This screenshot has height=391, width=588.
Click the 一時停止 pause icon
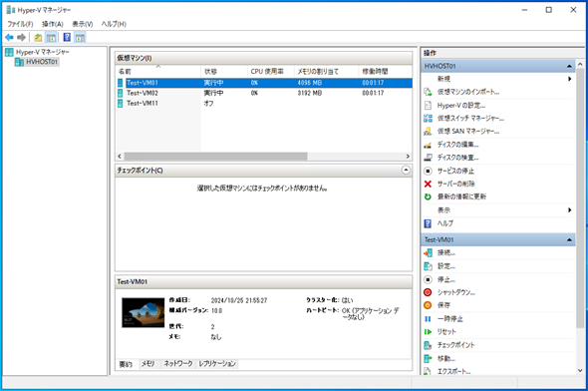click(x=428, y=319)
